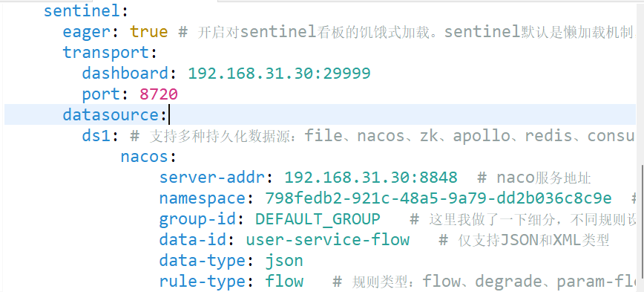The width and height of the screenshot is (644, 292).
Task: Click the rule-type value flow
Action: (284, 282)
